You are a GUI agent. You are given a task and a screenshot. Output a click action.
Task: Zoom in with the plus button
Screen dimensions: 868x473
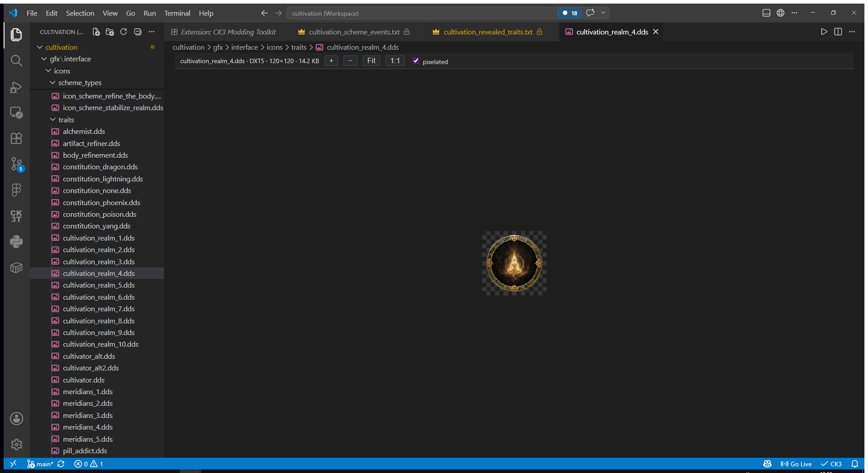click(x=331, y=61)
